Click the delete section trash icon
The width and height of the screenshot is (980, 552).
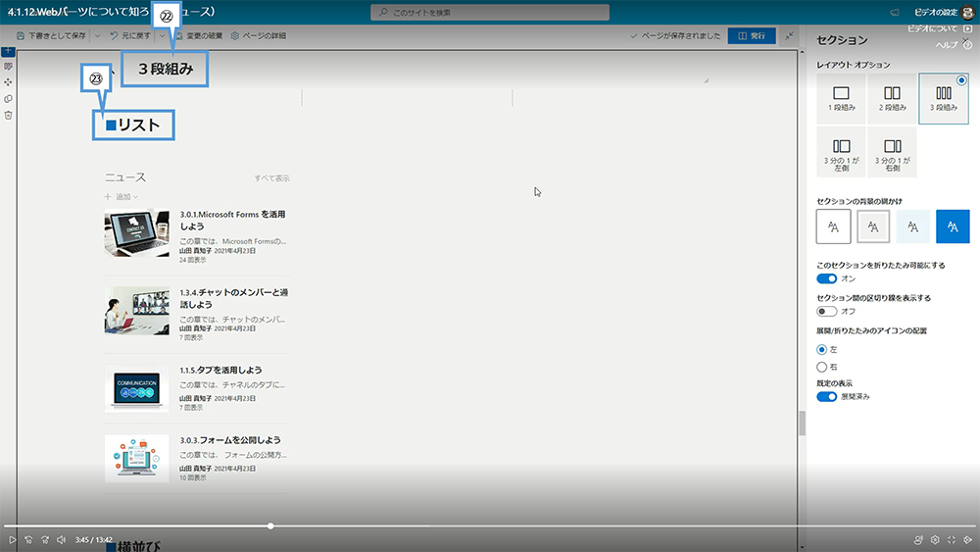tap(8, 115)
